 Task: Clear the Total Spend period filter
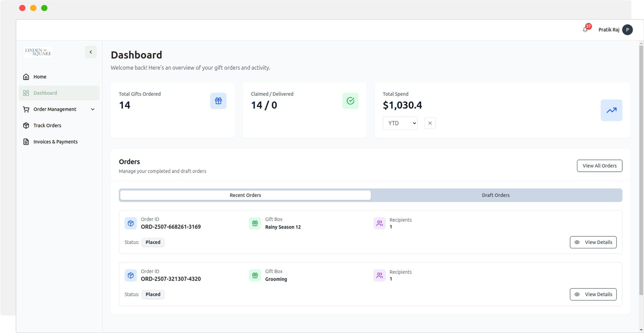point(430,123)
